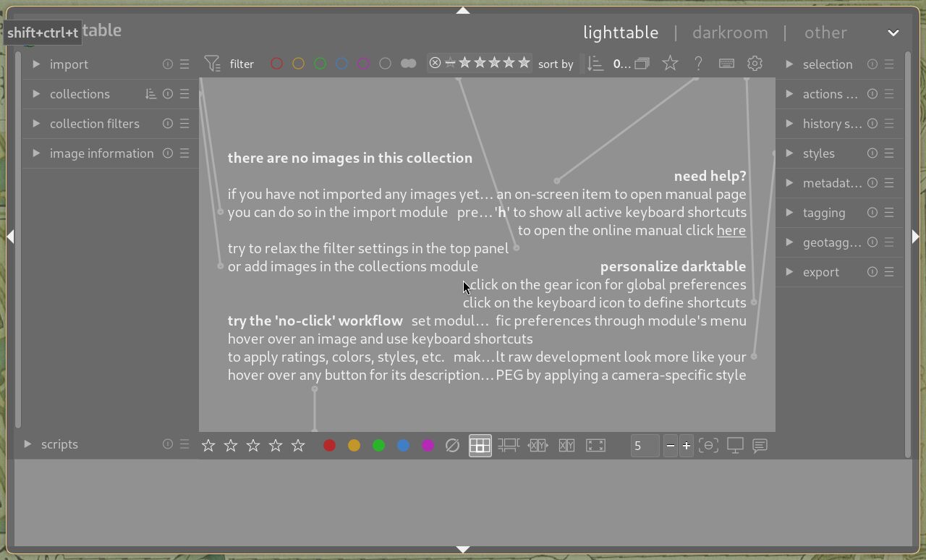Toggle purple color label filter circle
Screen dimensions: 926x560
(363, 64)
